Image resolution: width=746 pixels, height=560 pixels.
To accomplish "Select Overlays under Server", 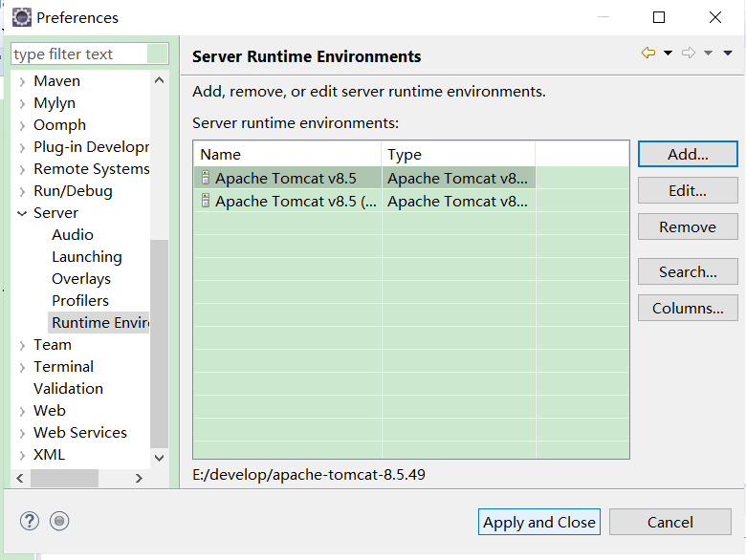I will point(81,279).
